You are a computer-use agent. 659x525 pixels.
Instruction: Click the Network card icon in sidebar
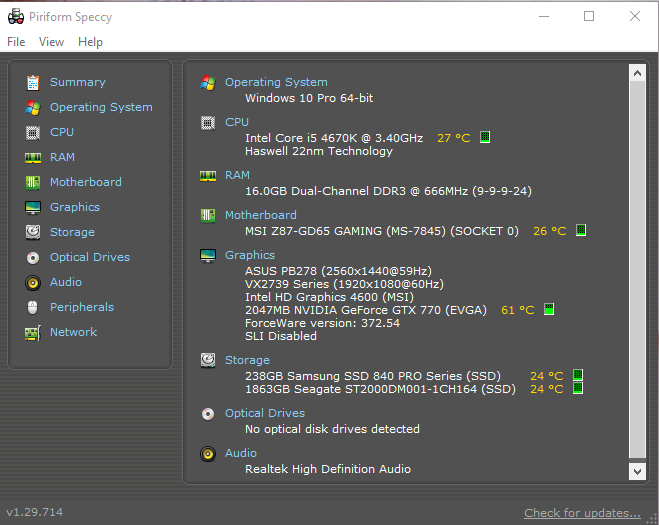pos(33,333)
